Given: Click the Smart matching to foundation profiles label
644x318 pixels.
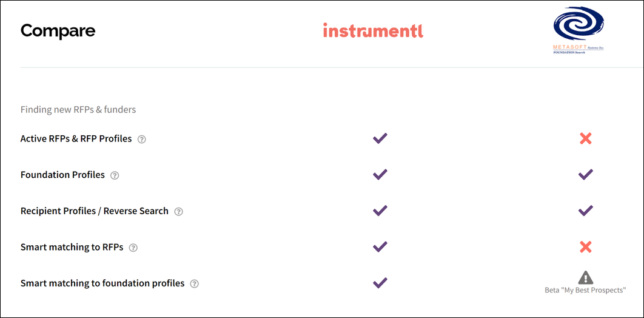Looking at the screenshot, I should [x=102, y=283].
